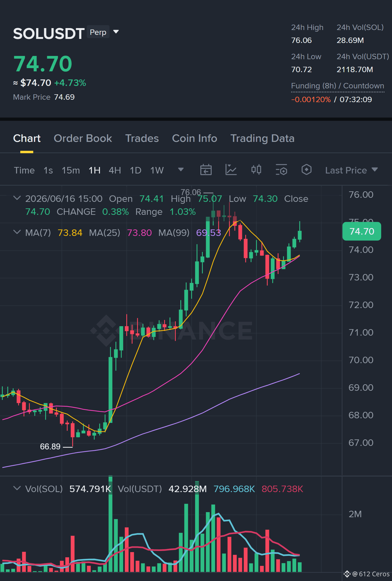The height and width of the screenshot is (581, 392).
Task: Select the 4H timeframe
Action: pyautogui.click(x=115, y=170)
